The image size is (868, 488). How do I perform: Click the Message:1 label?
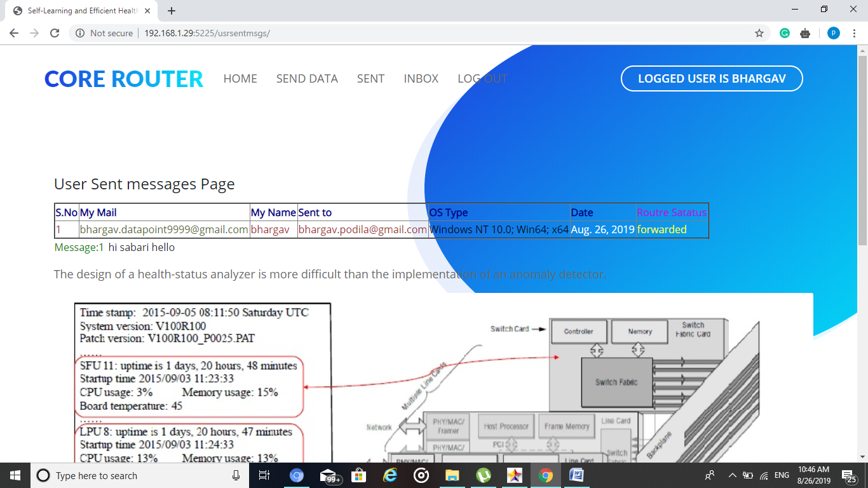coord(79,247)
